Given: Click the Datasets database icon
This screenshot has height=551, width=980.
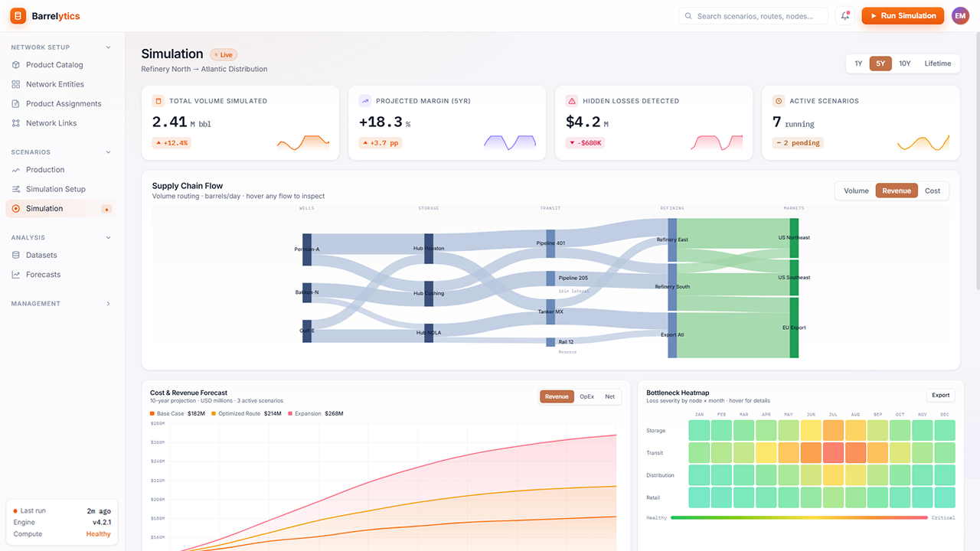Looking at the screenshot, I should (16, 255).
